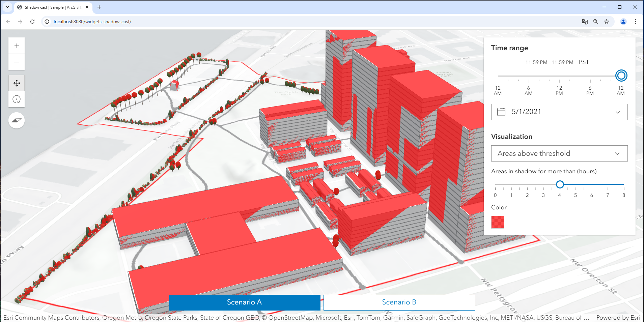Click the 0 hours threshold label
This screenshot has width=644, height=322.
click(x=495, y=195)
